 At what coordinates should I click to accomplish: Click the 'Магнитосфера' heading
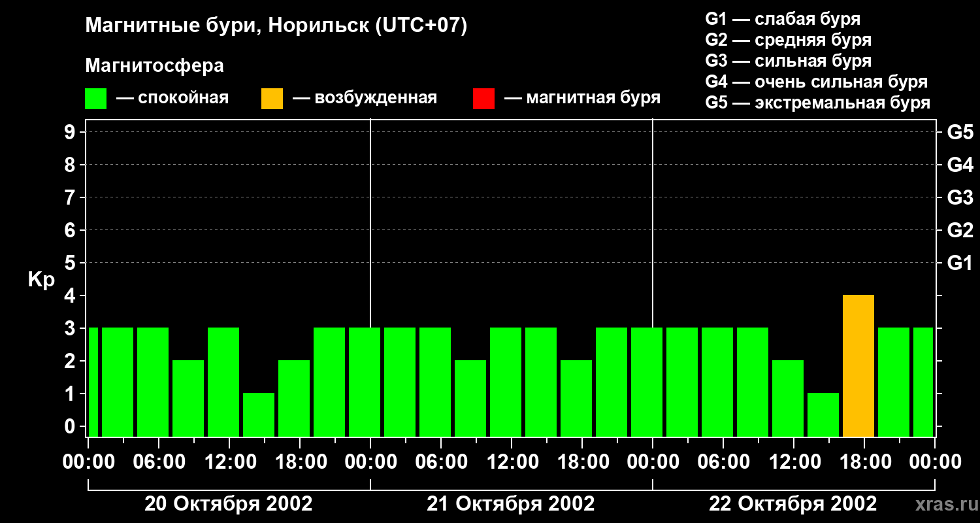pos(154,66)
